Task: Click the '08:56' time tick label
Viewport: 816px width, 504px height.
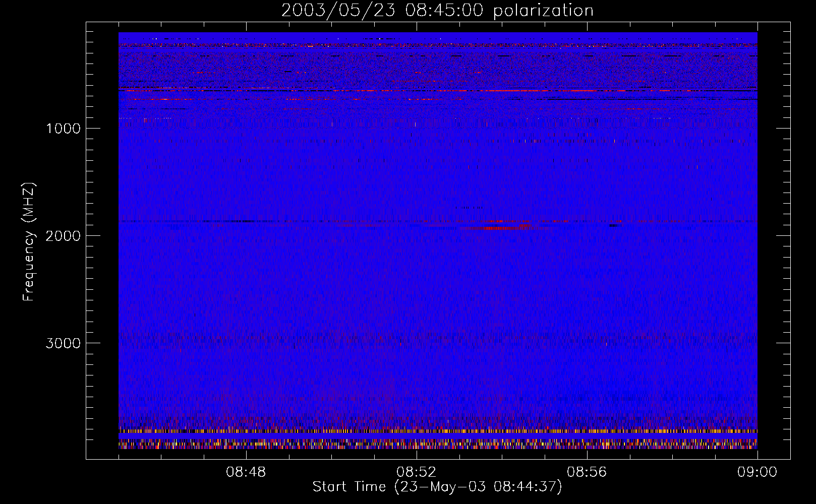Action: tap(587, 472)
